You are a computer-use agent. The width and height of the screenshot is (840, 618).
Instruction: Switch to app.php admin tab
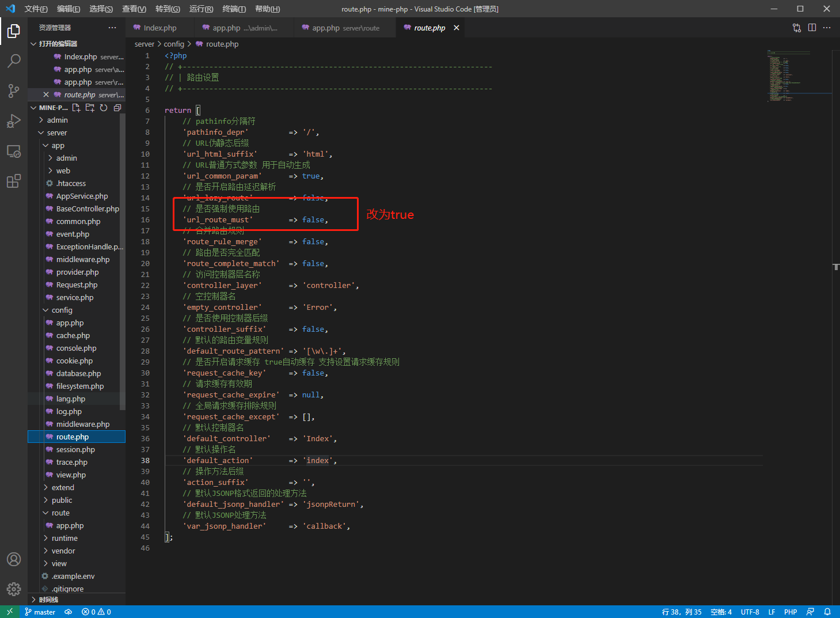[244, 28]
